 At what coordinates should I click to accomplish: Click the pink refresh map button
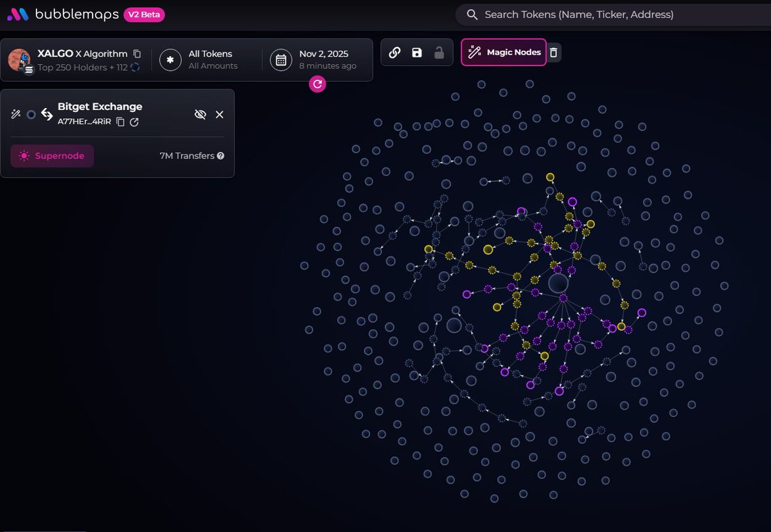tap(317, 84)
